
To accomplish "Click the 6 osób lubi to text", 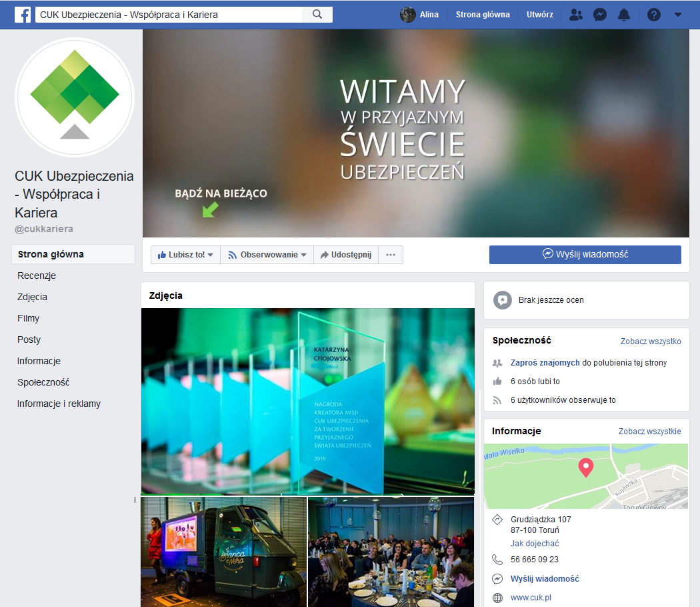I will pyautogui.click(x=535, y=382).
